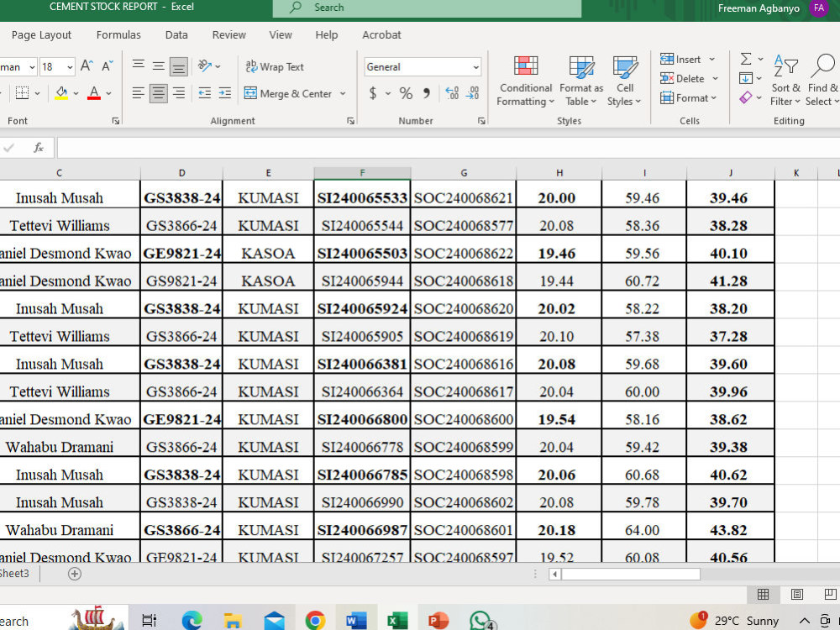
Task: Click the borders icon
Action: click(x=22, y=93)
